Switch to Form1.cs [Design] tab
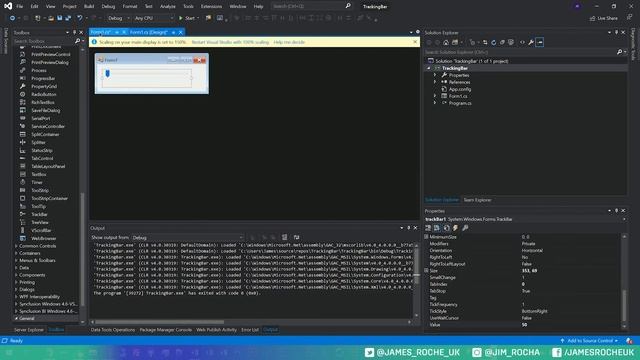The image size is (640, 360). (x=149, y=32)
